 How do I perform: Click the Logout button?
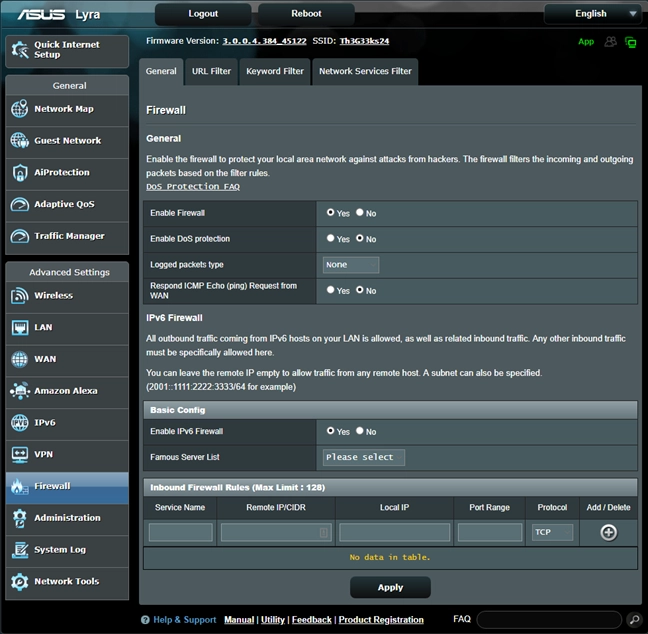point(203,14)
